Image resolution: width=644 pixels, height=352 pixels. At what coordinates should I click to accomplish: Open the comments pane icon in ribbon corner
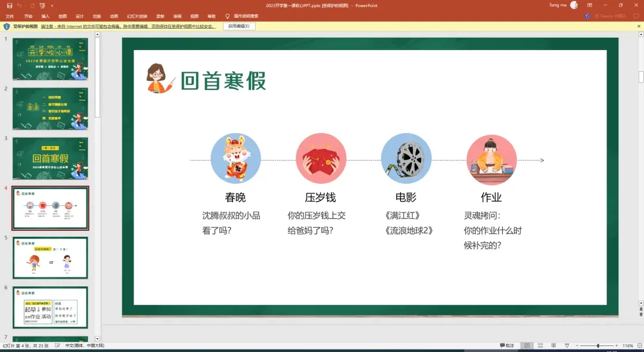point(637,17)
